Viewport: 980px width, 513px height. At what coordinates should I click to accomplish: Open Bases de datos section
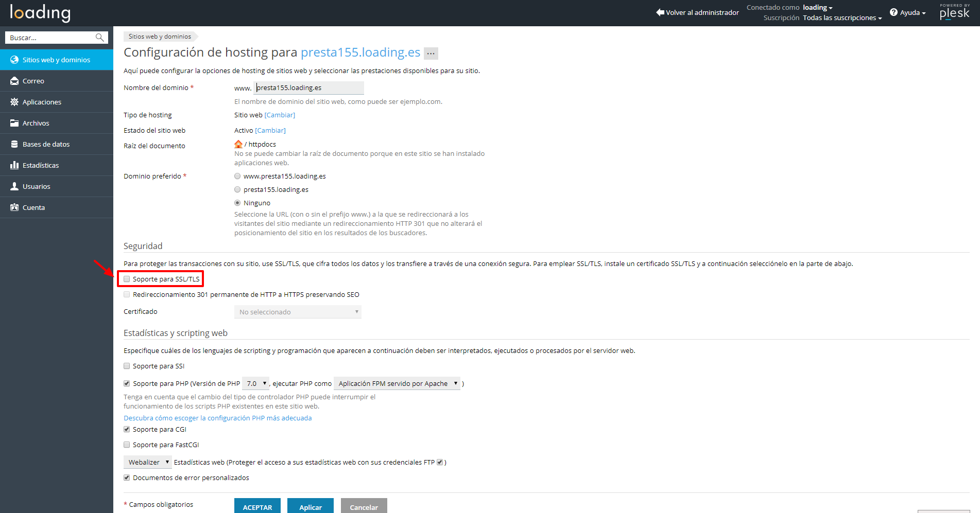pos(57,144)
